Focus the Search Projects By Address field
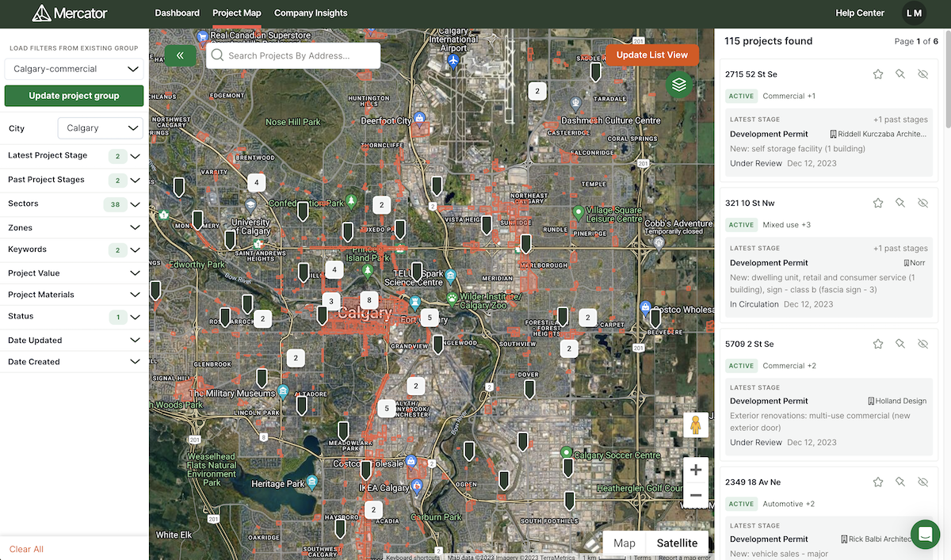This screenshot has height=560, width=951. 292,55
